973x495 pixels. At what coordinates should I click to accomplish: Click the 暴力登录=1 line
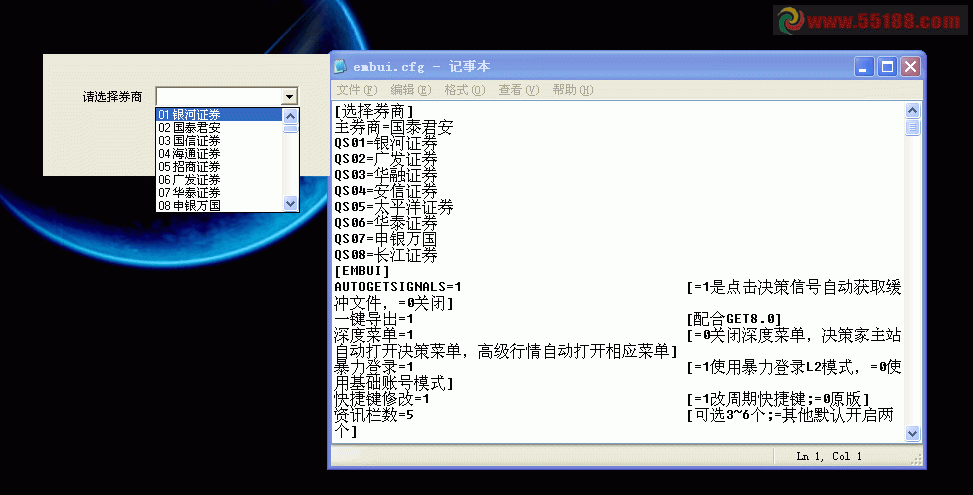coord(374,367)
